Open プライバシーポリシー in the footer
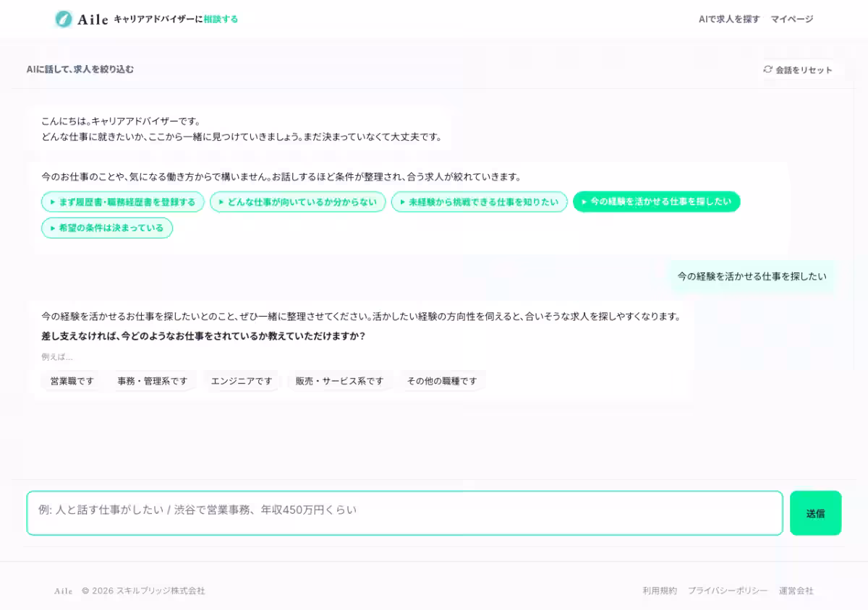Image resolution: width=868 pixels, height=610 pixels. pyautogui.click(x=728, y=590)
